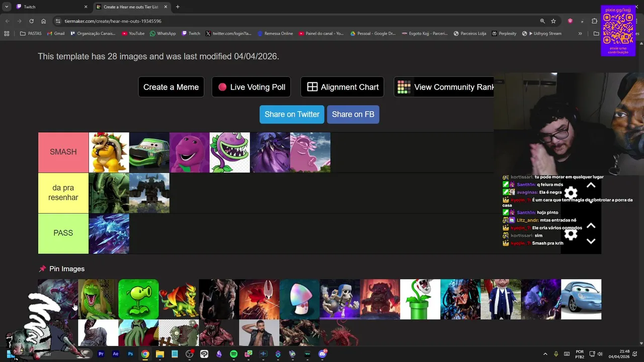Viewport: 644px width, 362px height.
Task: Open Spotify from taskbar
Action: click(233, 354)
